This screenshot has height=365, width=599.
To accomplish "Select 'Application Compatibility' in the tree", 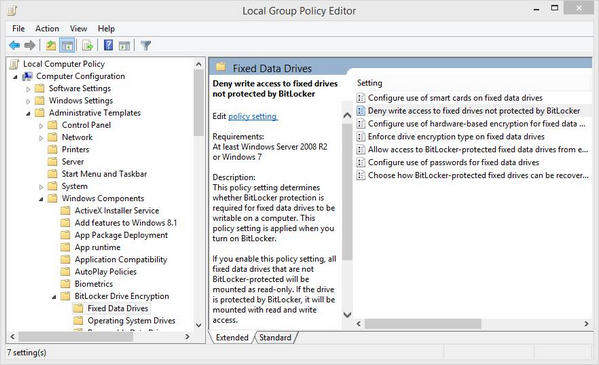I will (121, 260).
